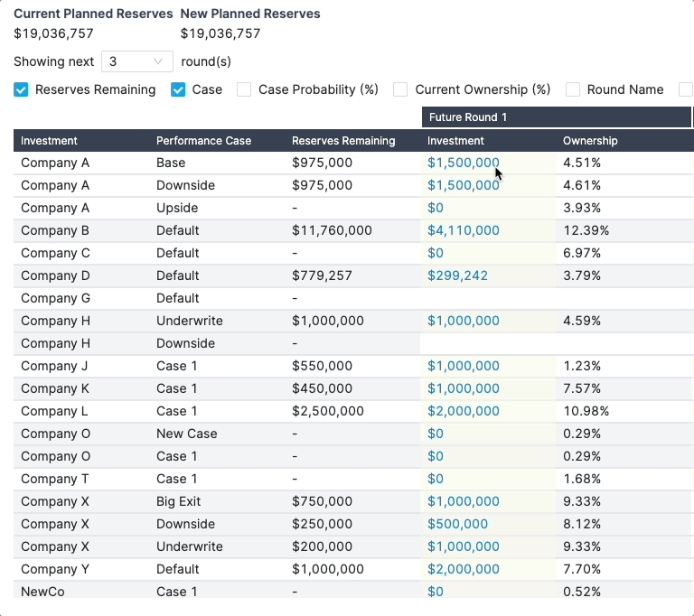Enable the Case Probability (%) checkbox
Viewport: 694px width, 616px height.
tap(244, 89)
